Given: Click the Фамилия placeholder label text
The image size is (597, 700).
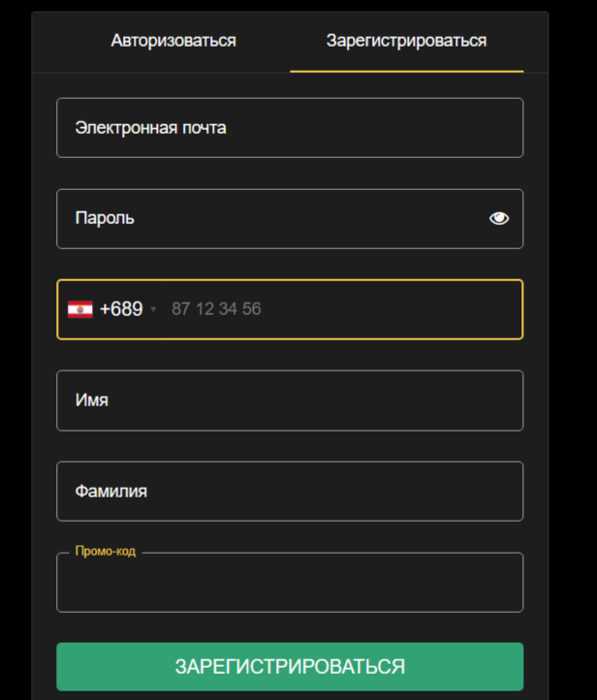Looking at the screenshot, I should pos(111,491).
